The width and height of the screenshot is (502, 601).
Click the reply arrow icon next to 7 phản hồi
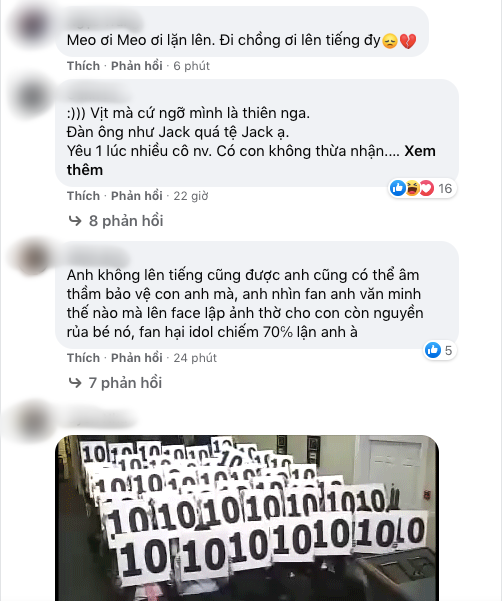(75, 383)
